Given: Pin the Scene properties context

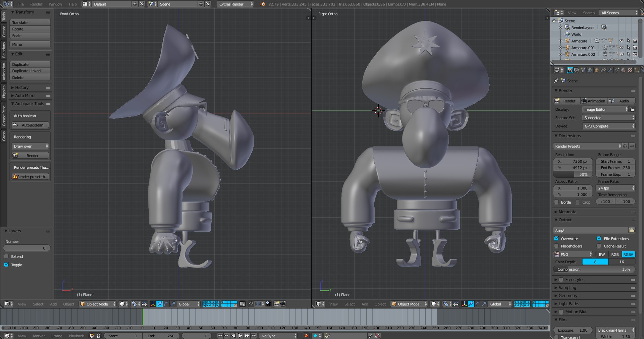Looking at the screenshot, I should 556,80.
